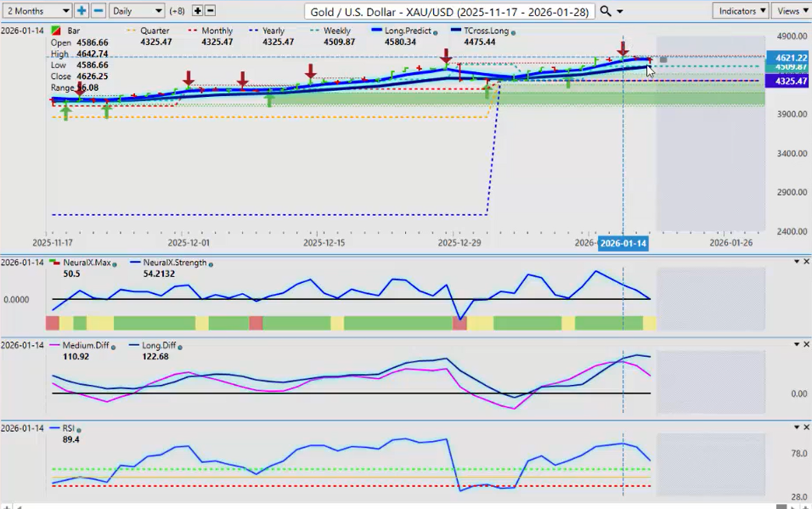Click the blue minus zoom-out timeframe button
Viewport: 812px width, 509px height.
point(98,11)
